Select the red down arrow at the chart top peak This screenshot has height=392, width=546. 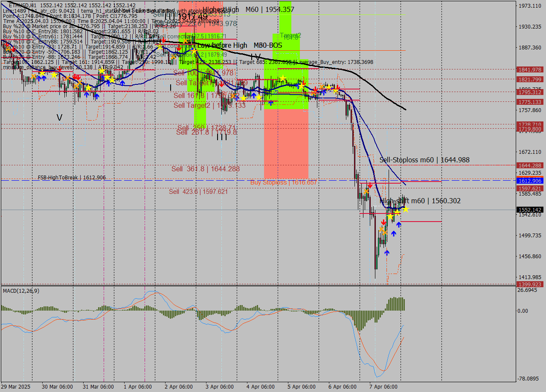tap(164, 40)
